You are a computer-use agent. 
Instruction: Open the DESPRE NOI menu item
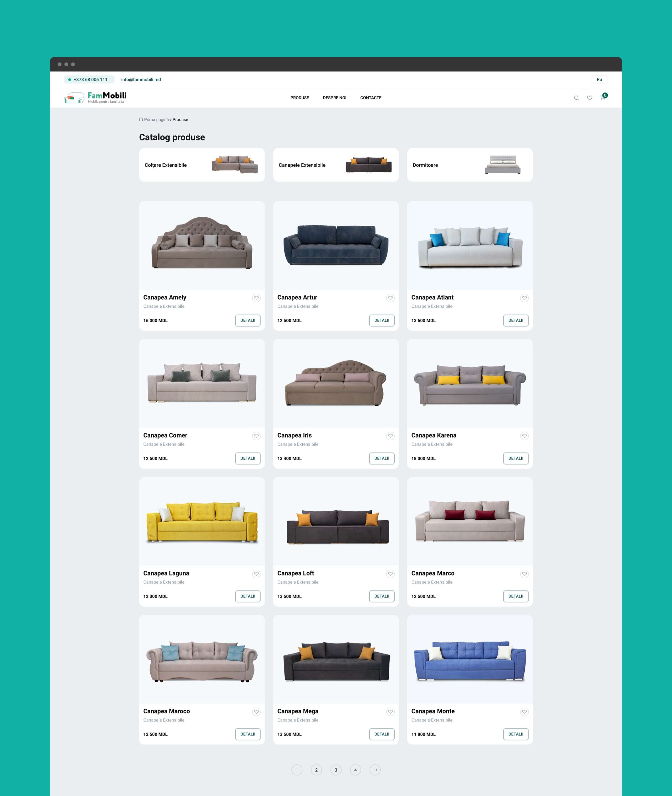tap(335, 98)
